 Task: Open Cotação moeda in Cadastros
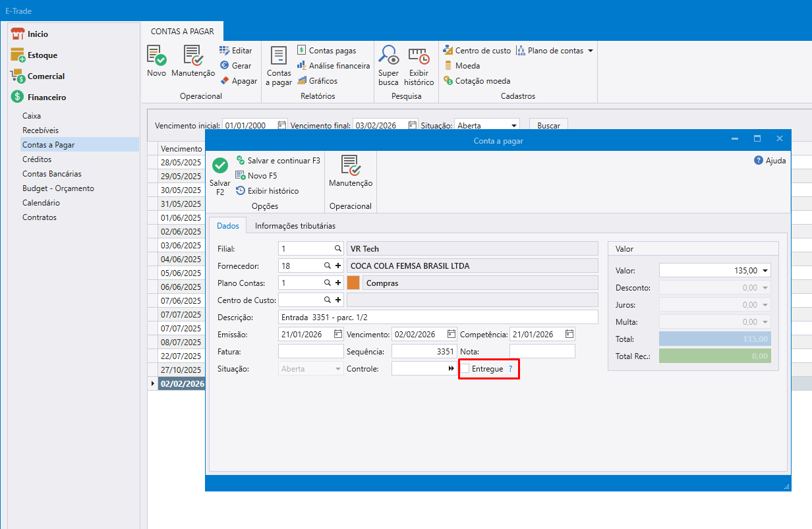477,81
